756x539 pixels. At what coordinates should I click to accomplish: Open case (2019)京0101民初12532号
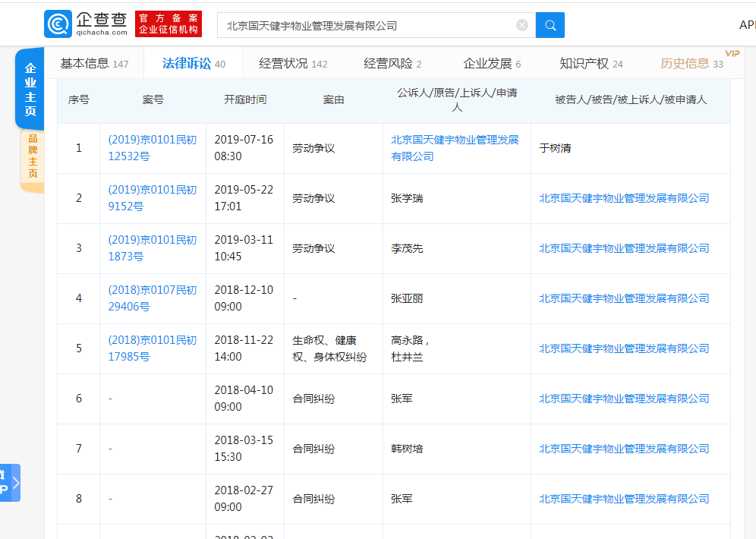153,148
